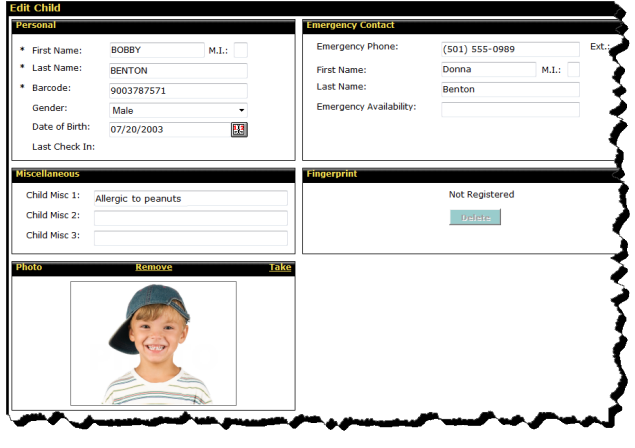The image size is (635, 448).
Task: Click the Child Misc 1 field
Action: pos(189,198)
